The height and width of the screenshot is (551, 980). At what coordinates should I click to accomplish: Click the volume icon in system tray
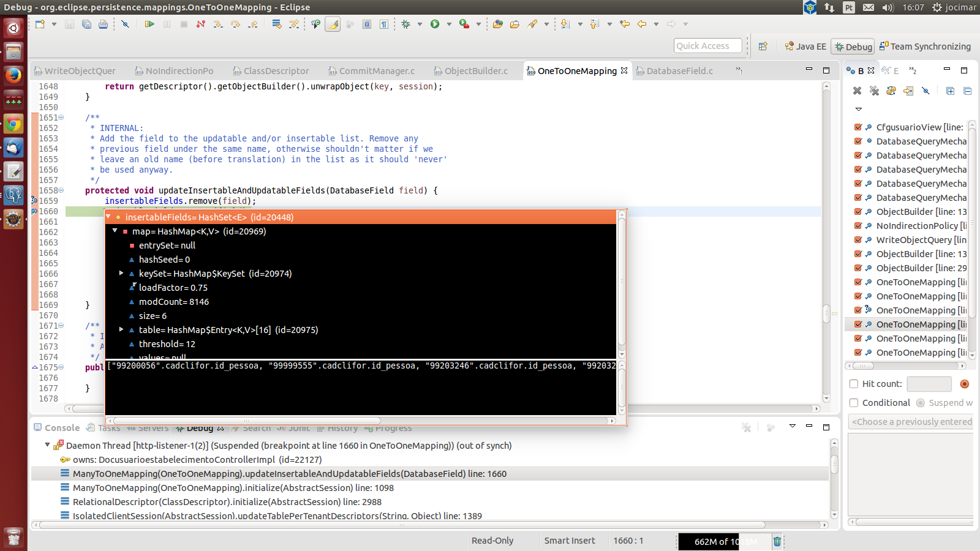[x=888, y=7]
